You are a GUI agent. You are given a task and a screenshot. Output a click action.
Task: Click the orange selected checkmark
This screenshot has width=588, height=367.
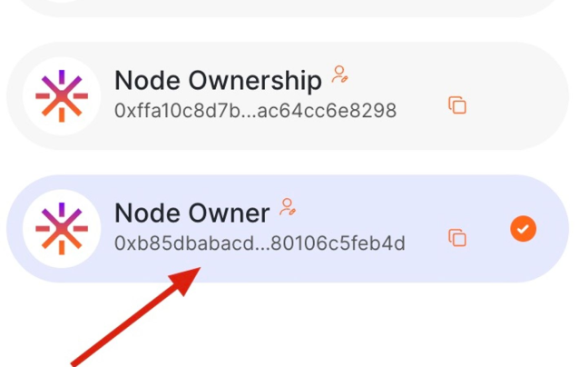(x=523, y=229)
